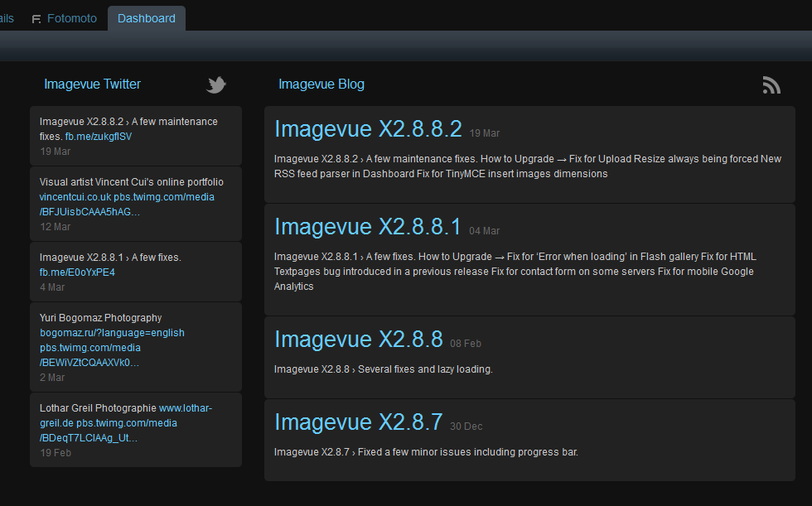Click the 19 Mar date beside X2.8.8.2 title
Screen dimensions: 812x506
tap(484, 133)
